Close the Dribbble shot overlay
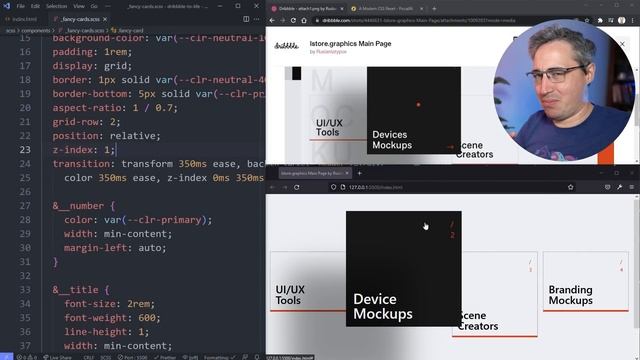Viewport: 640px width, 360px height. click(x=622, y=44)
